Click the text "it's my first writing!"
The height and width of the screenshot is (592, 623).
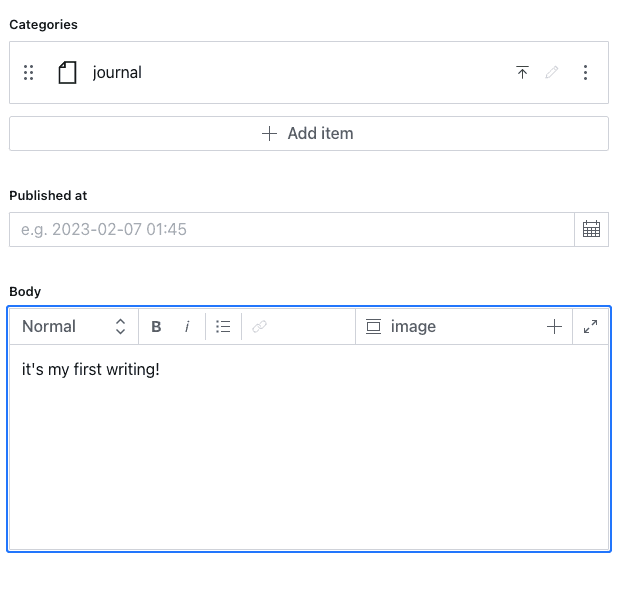(91, 369)
